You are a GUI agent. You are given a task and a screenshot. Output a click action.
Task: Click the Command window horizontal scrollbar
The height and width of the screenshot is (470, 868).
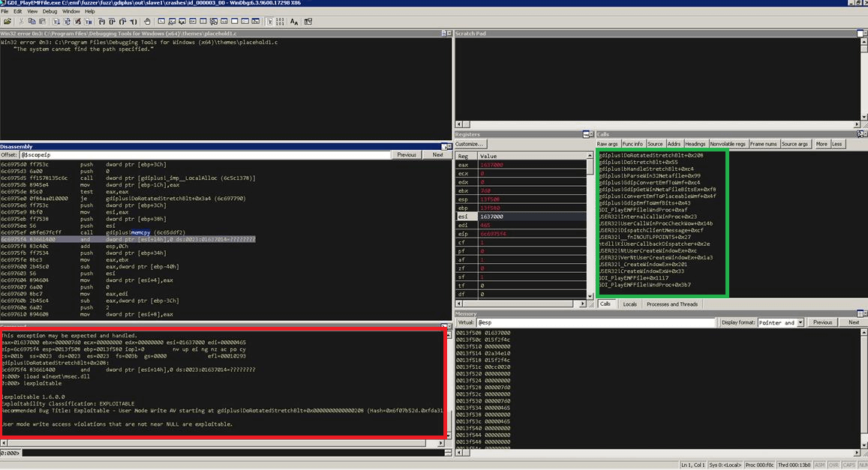point(223,443)
